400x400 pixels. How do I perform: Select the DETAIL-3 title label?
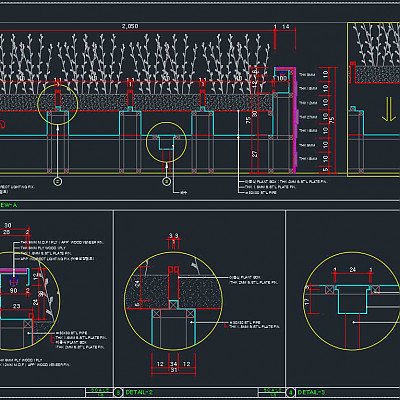tap(311, 392)
